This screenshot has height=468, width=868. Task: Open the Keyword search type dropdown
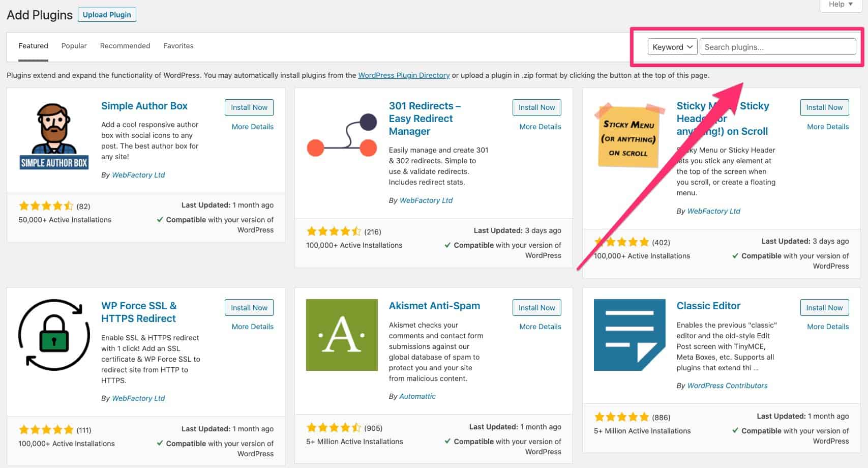point(672,47)
